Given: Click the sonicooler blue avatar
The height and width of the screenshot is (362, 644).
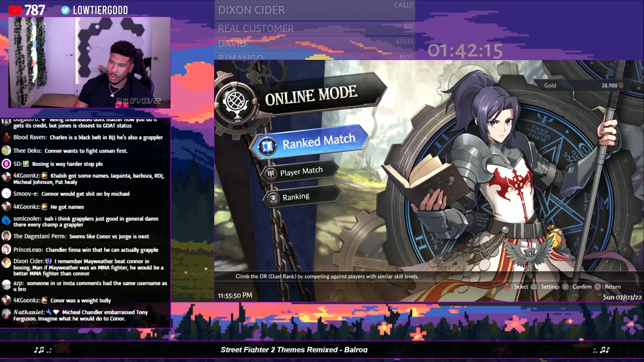Looking at the screenshot, I should tap(6, 220).
